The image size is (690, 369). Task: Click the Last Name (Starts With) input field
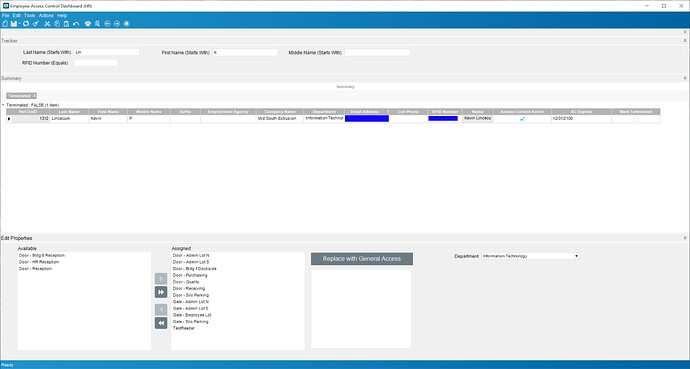[106, 52]
